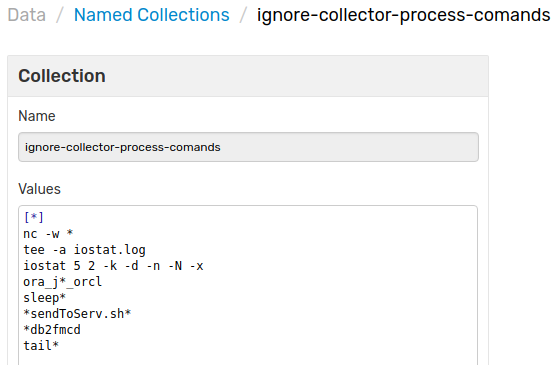Image resolution: width=556 pixels, height=365 pixels.
Task: Click the *db2fmcd value line
Action: [x=52, y=330]
